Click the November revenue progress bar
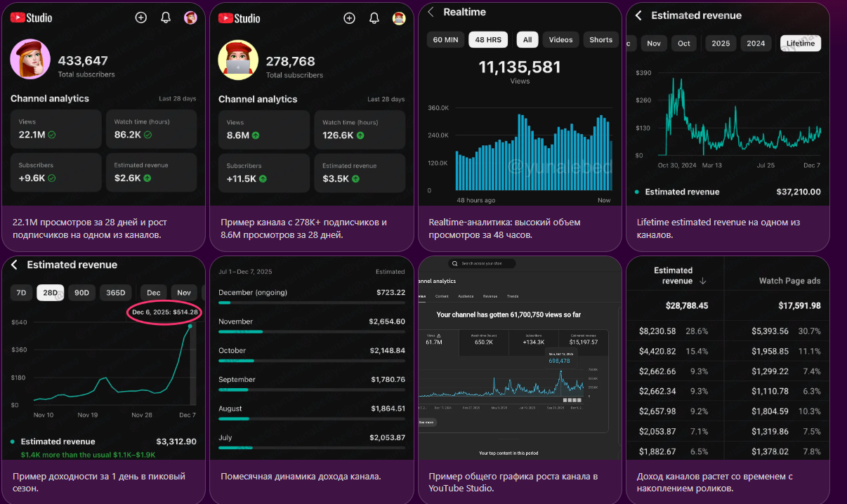The width and height of the screenshot is (847, 504). point(312,331)
